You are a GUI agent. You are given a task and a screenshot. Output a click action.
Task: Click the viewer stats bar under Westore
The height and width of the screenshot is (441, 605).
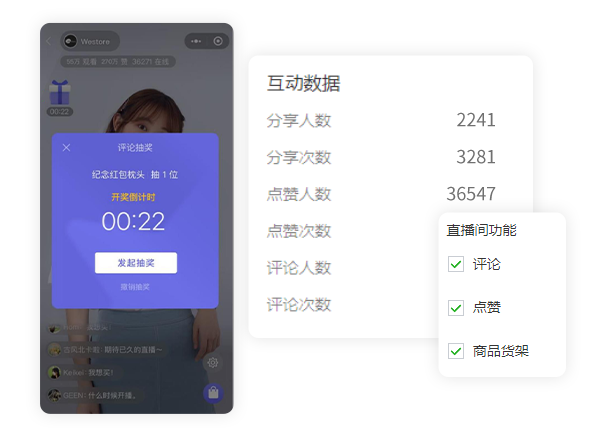(118, 62)
